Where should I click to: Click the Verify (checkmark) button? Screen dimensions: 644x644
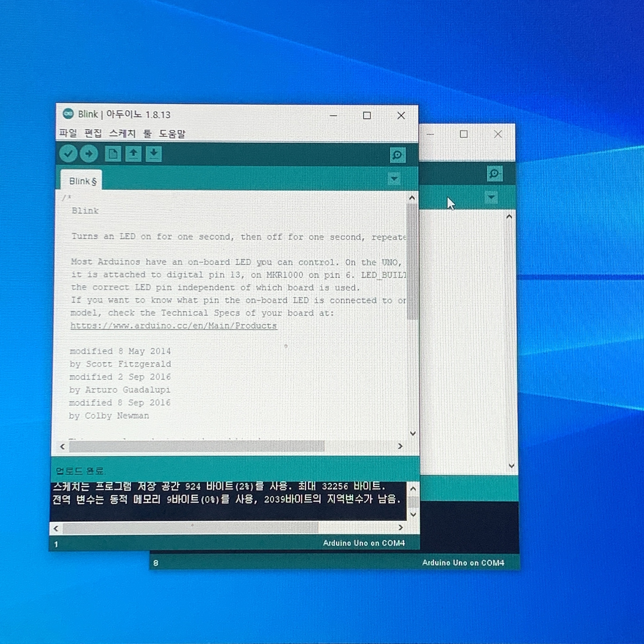point(68,154)
